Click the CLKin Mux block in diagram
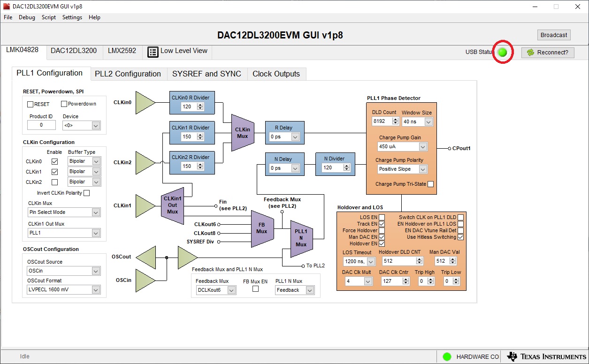Screen dimensions: 589x364 (x=243, y=133)
